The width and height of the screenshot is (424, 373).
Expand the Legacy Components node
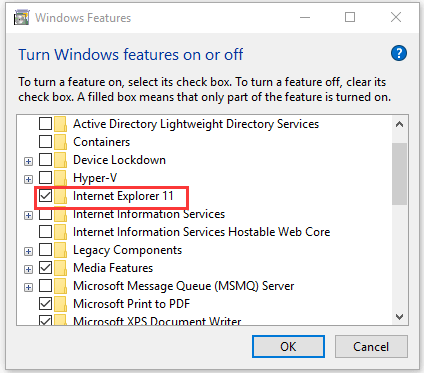point(28,252)
